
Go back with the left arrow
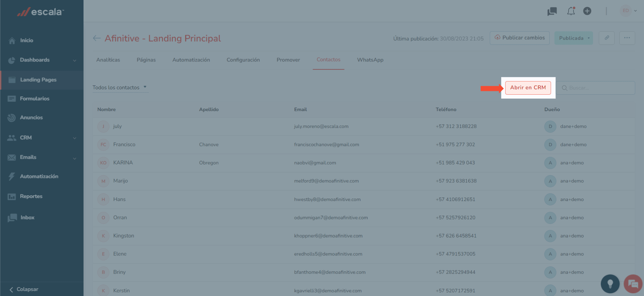pos(97,38)
